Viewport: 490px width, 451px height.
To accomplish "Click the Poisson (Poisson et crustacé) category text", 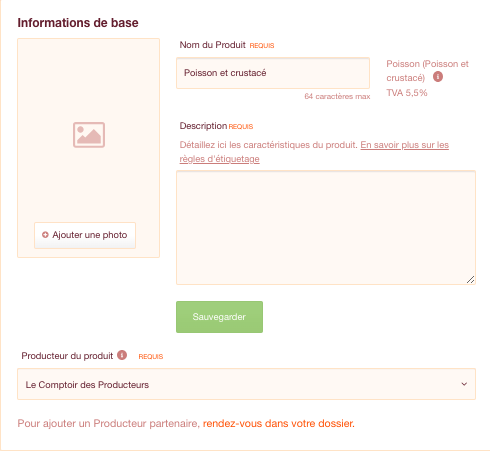I will [x=427, y=71].
